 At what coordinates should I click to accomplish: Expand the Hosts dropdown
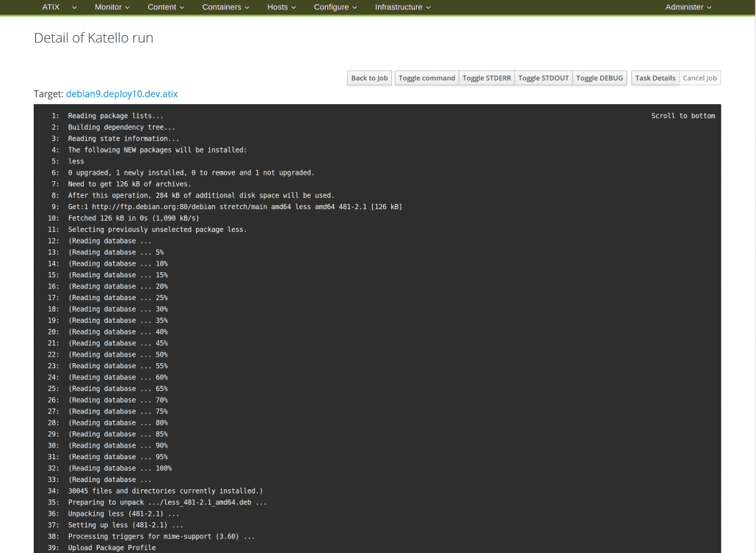280,7
